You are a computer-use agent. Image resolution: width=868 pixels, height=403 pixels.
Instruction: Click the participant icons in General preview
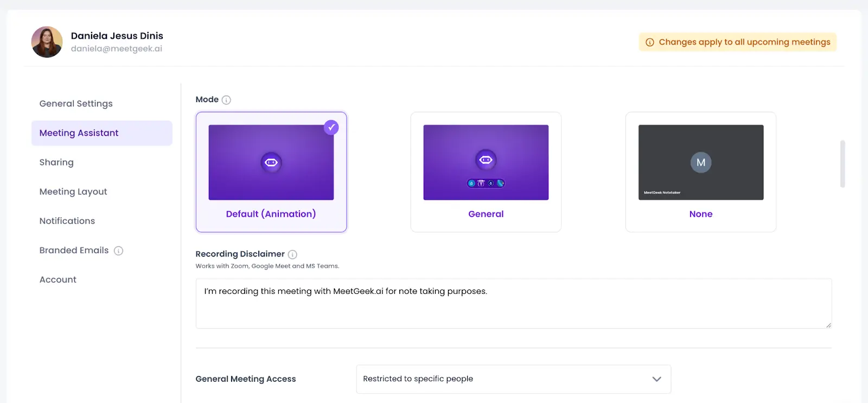486,183
